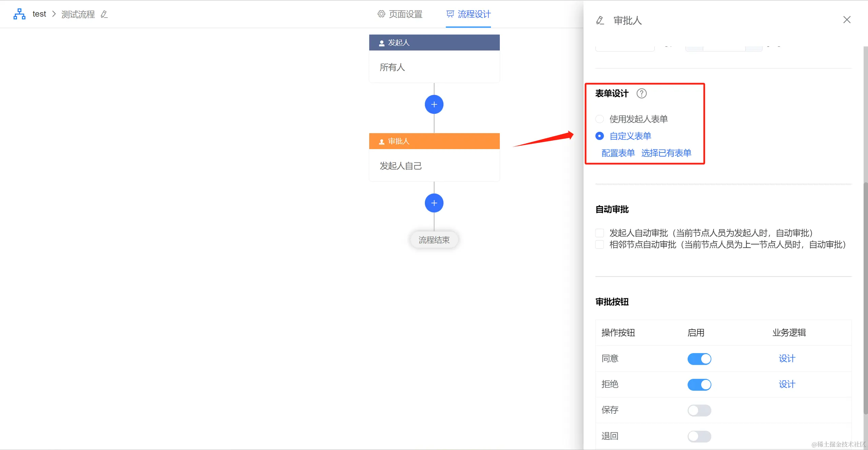Click the flow hierarchy logo icon
This screenshot has height=450, width=868.
pos(19,14)
